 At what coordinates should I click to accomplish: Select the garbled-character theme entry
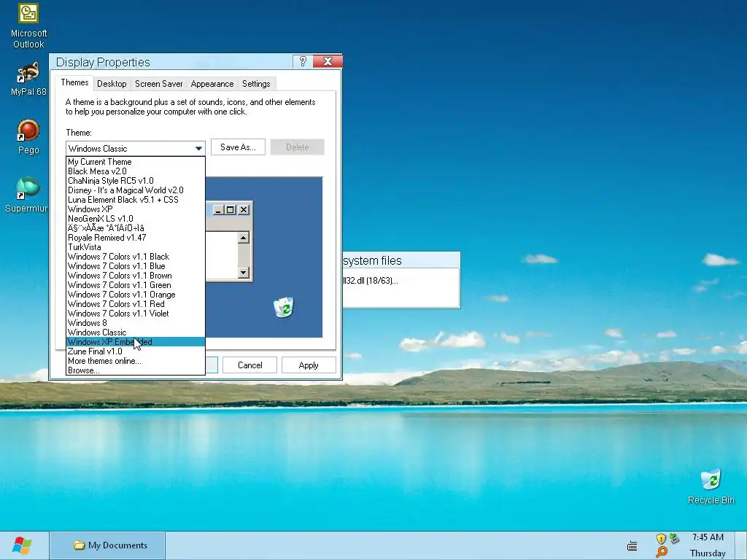tap(135, 228)
